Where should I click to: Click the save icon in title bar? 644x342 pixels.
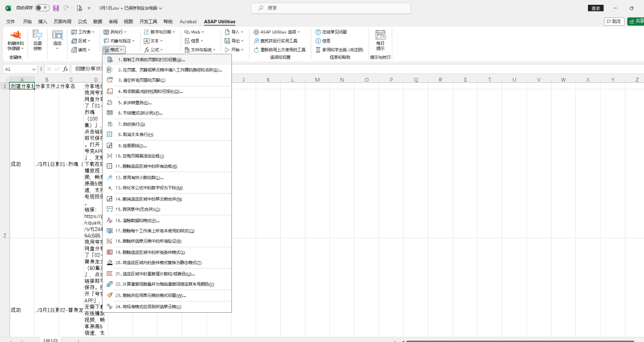[56, 8]
